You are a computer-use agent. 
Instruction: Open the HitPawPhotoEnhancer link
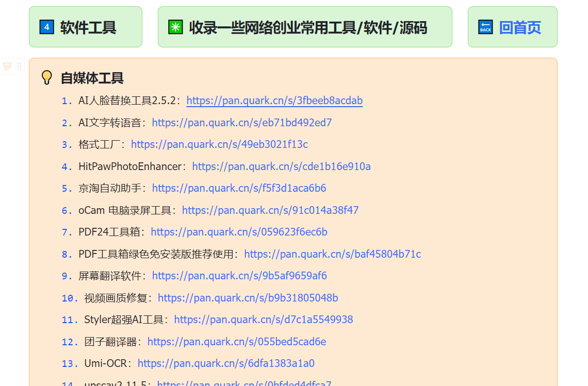pos(281,166)
